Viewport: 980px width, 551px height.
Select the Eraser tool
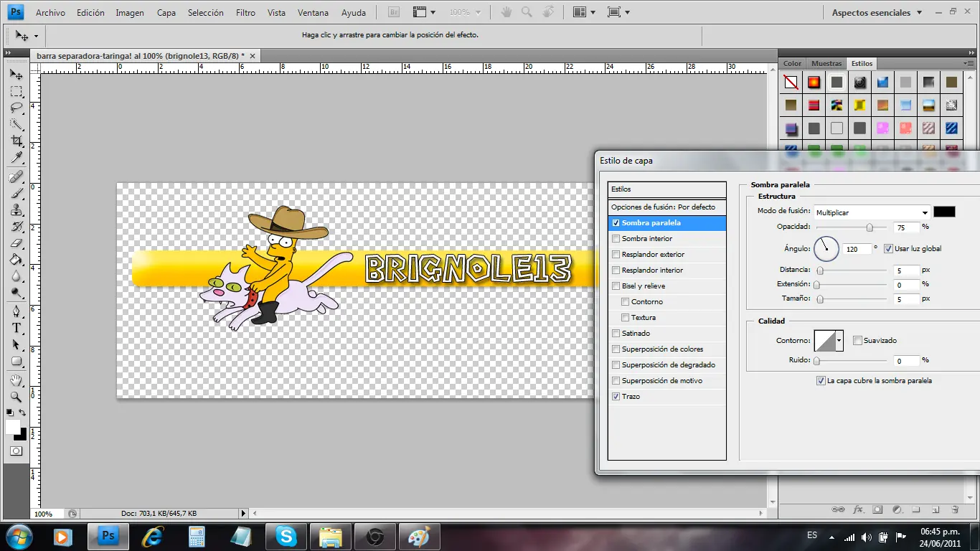point(17,243)
